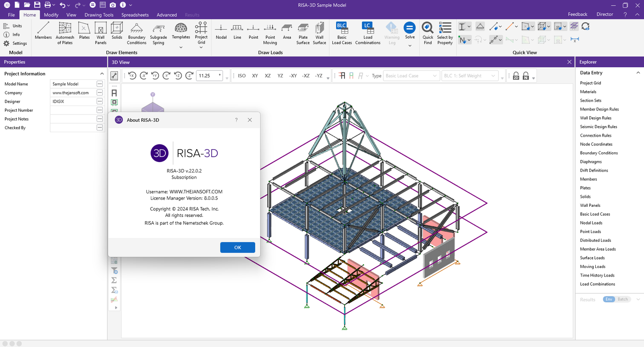Viewport: 644px width, 347px height.
Task: Switch to the Modify ribbon tab
Action: pos(51,15)
